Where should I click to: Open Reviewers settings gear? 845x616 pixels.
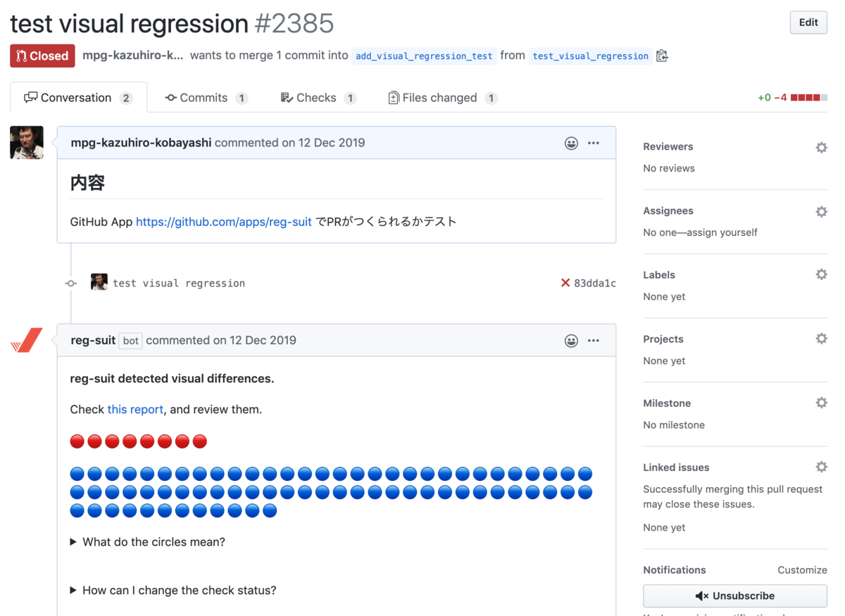pos(821,147)
